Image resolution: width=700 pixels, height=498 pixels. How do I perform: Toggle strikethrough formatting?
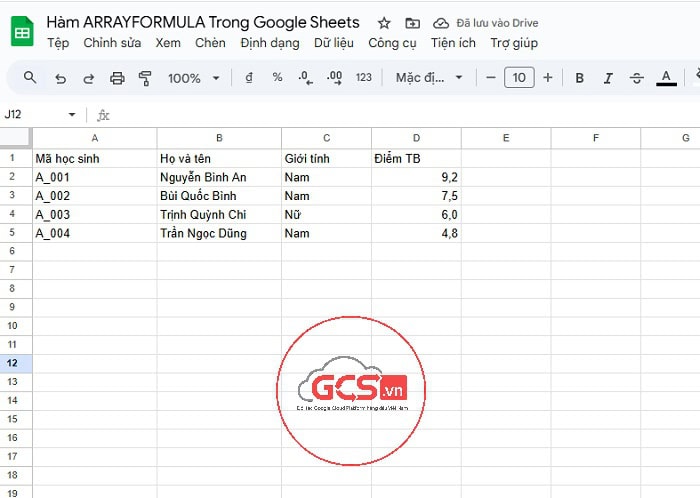coord(637,78)
